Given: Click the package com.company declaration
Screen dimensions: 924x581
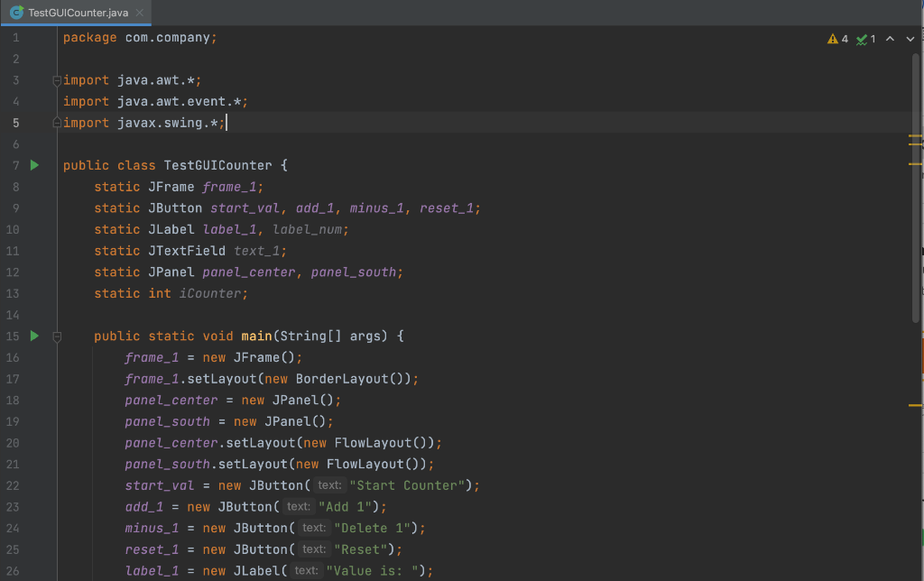Looking at the screenshot, I should tap(135, 37).
